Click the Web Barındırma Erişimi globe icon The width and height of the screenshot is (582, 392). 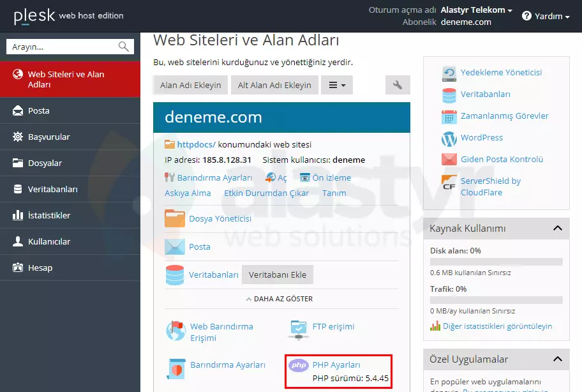click(176, 330)
